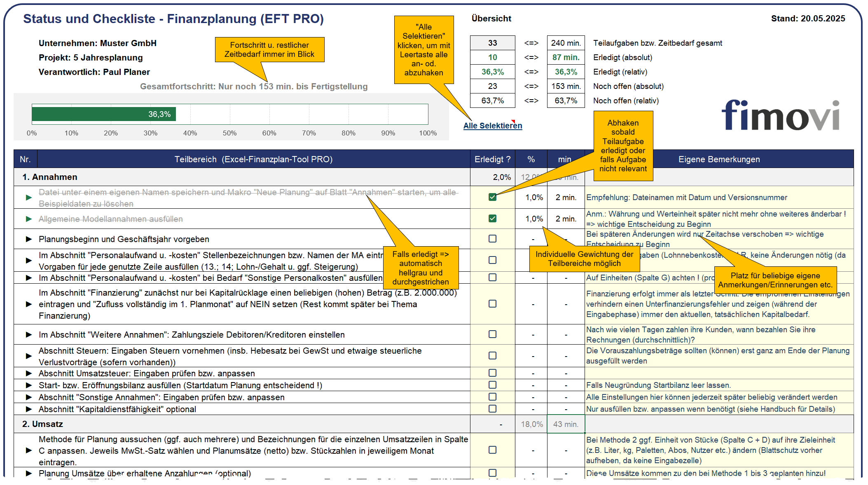Image resolution: width=868 pixels, height=485 pixels.
Task: Select the '1. Annahmen' section row
Action: 242,177
